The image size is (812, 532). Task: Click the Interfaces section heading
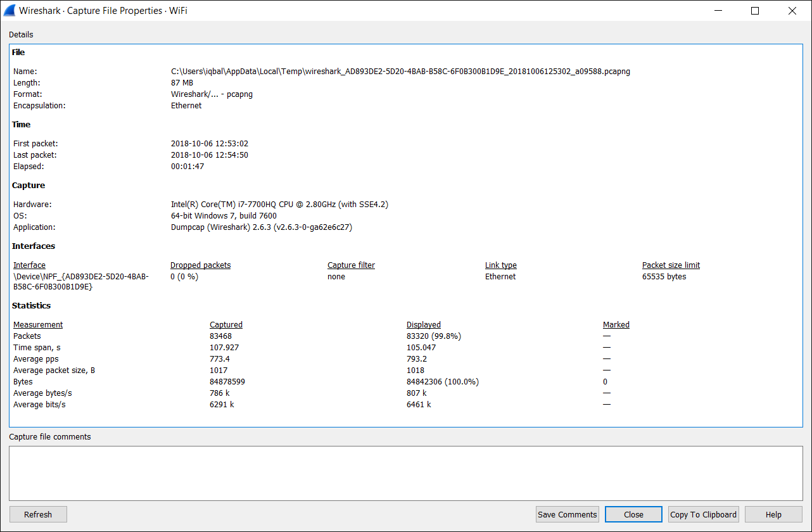point(34,246)
